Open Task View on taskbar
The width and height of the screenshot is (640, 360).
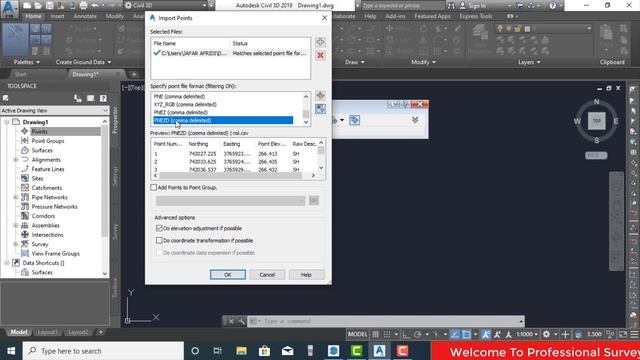[x=218, y=351]
